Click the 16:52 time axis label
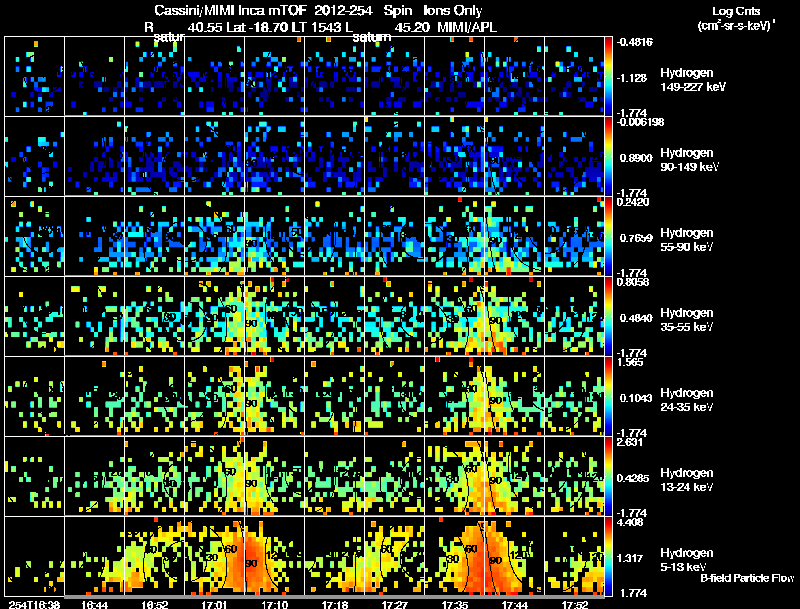Screen dimensions: 800x609 155,604
